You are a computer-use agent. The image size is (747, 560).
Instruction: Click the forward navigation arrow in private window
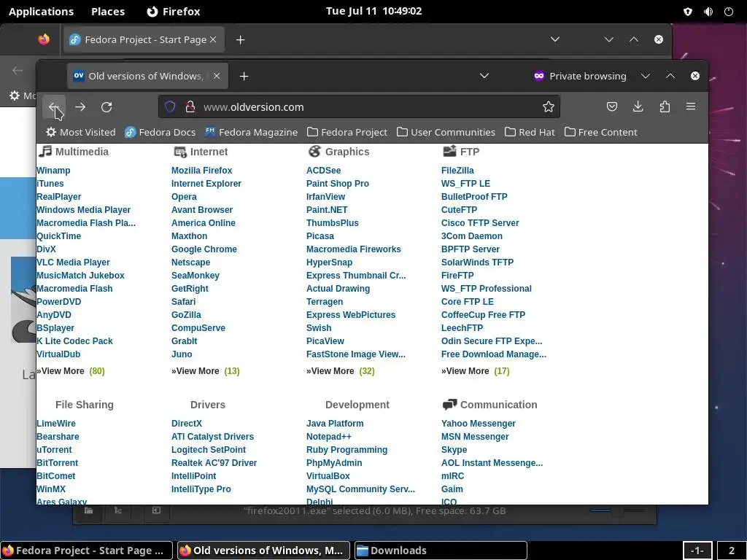[80, 106]
